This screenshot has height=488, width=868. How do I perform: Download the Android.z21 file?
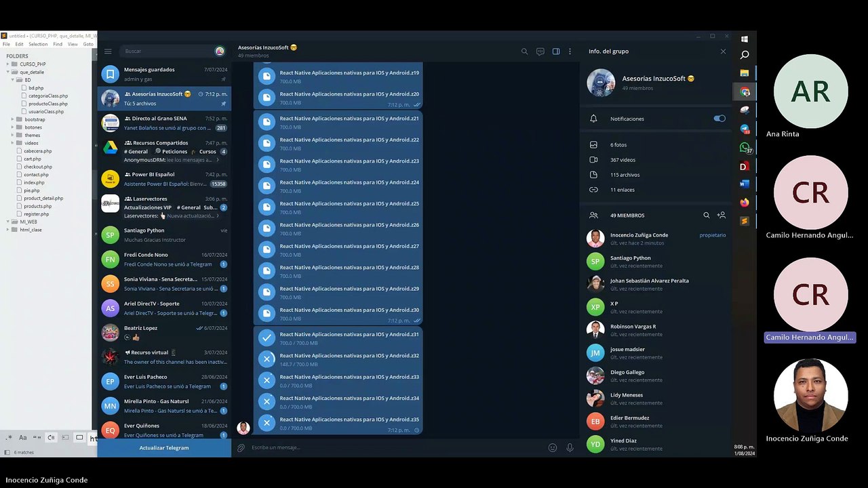(x=267, y=122)
